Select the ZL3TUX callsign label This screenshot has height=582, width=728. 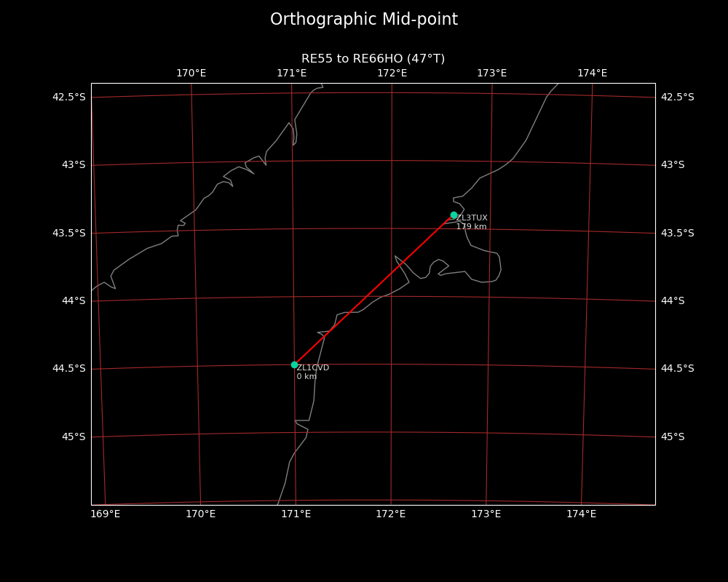472,218
